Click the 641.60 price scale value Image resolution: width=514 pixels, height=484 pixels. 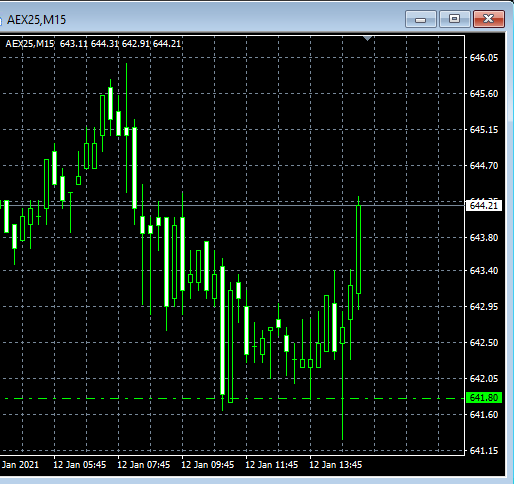point(484,415)
